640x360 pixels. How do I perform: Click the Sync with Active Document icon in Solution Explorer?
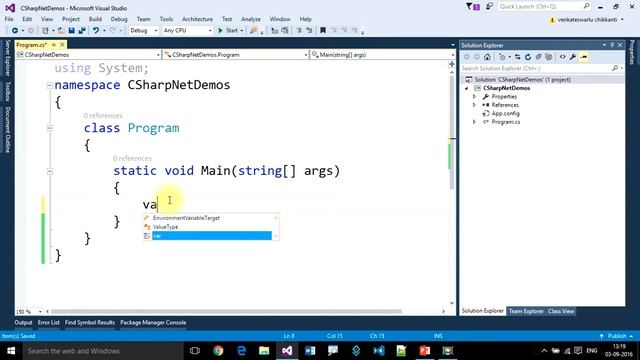[x=518, y=57]
